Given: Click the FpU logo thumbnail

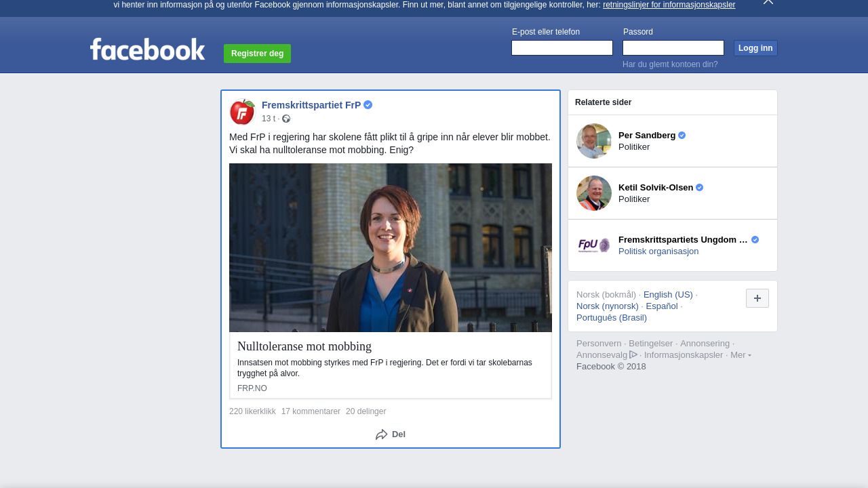Looking at the screenshot, I should (x=594, y=245).
